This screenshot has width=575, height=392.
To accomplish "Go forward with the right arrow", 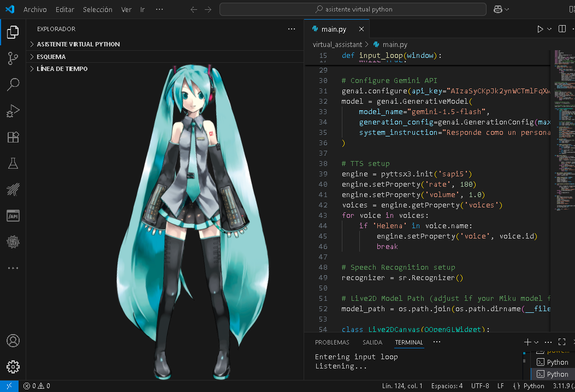I will pyautogui.click(x=208, y=9).
